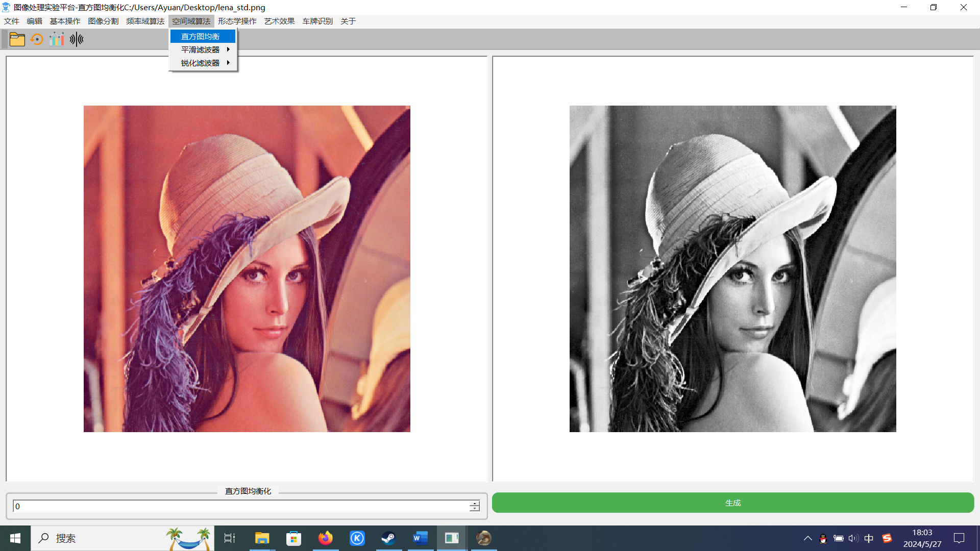This screenshot has width=980, height=551.
Task: Open the 车牌识别 menu
Action: 317,21
